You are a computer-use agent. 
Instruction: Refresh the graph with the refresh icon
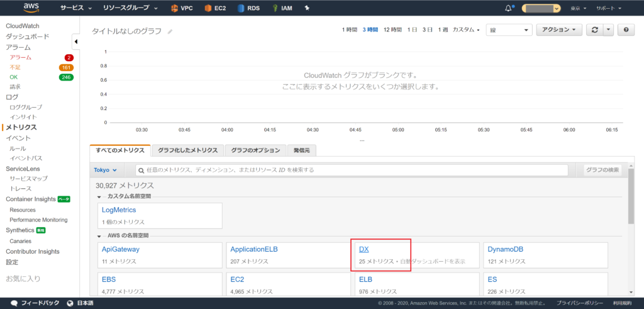point(594,30)
